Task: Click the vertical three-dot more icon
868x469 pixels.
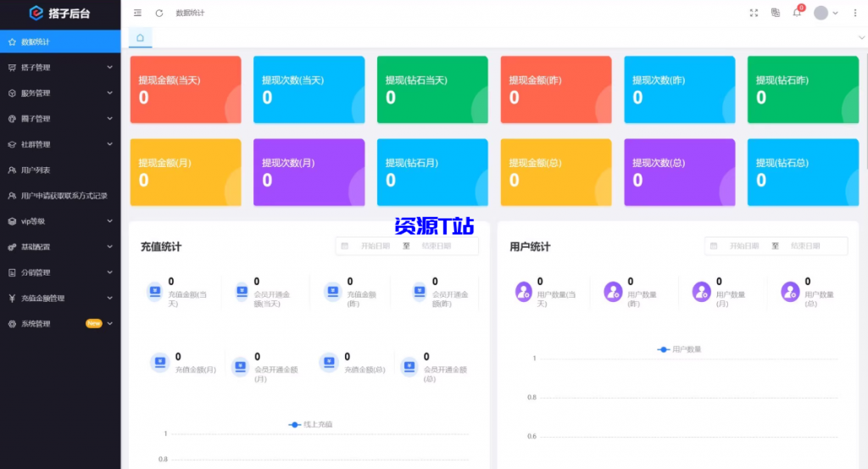Action: tap(854, 13)
